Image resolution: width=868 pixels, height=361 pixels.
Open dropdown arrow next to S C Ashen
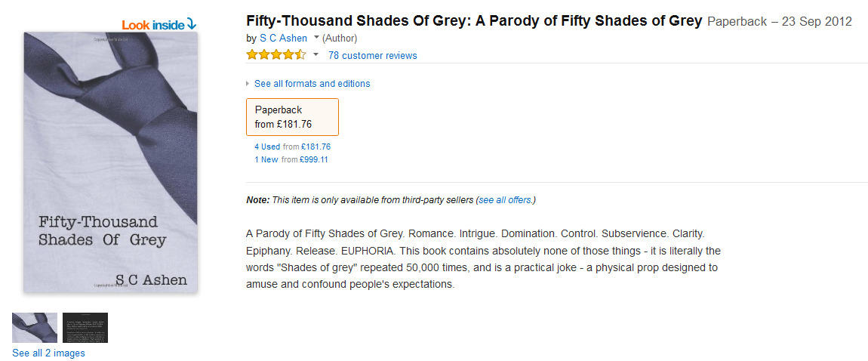click(316, 38)
